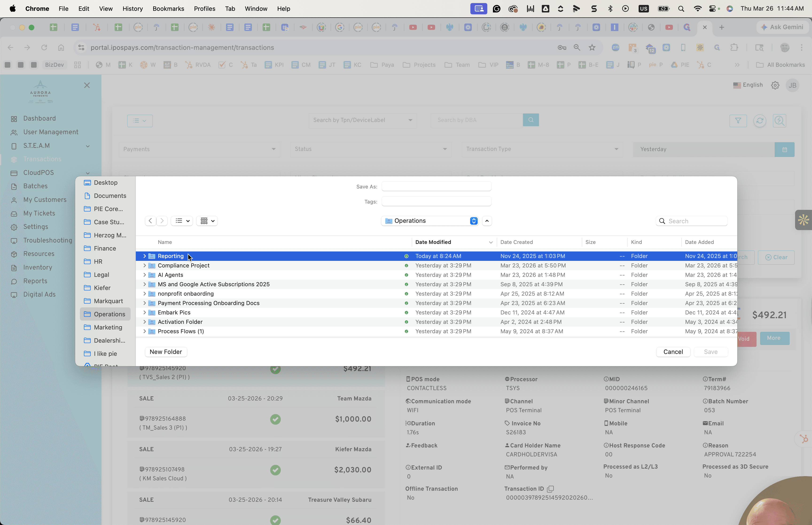Expand the S.T.E.A.M sidebar menu
The width and height of the screenshot is (812, 525).
[88, 146]
